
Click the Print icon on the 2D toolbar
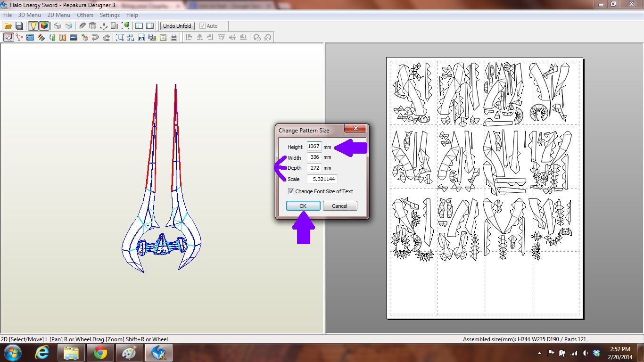pyautogui.click(x=173, y=37)
